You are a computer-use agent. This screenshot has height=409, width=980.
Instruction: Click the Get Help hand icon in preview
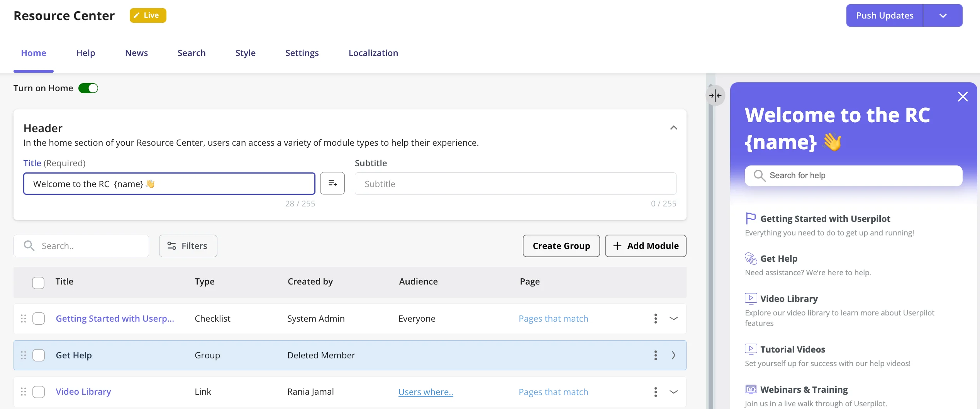[x=751, y=258]
